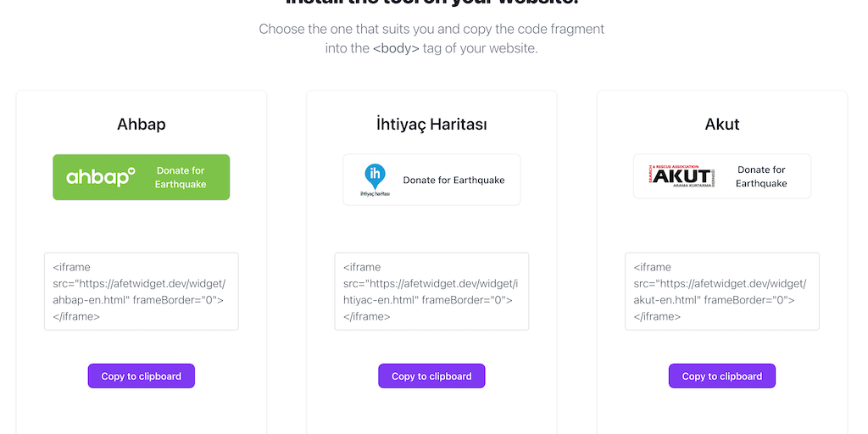Click the AKUT search and rescue logo
The width and height of the screenshot is (868, 434).
[x=682, y=175]
